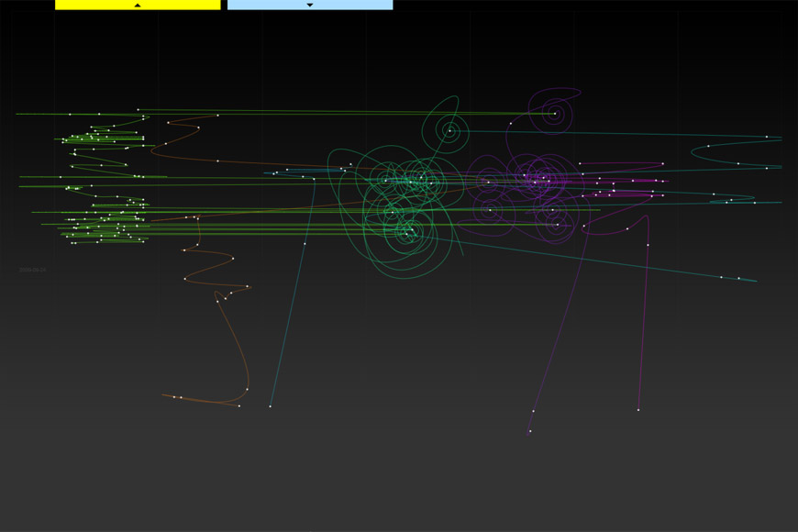Screen dimensions: 798x532
Task: Select the center node of the topmost purple spiral
Action: (555, 114)
